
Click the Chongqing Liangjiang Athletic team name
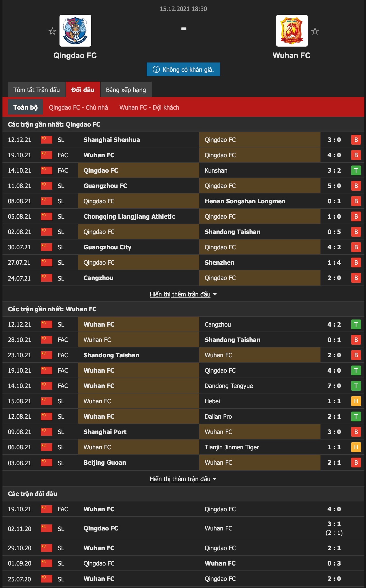point(129,216)
